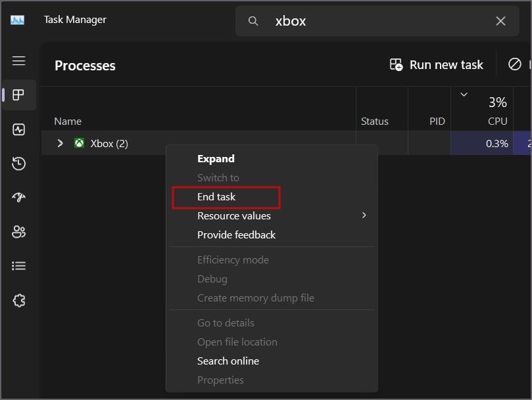
Task: Sort by the PID column header
Action: click(x=437, y=122)
